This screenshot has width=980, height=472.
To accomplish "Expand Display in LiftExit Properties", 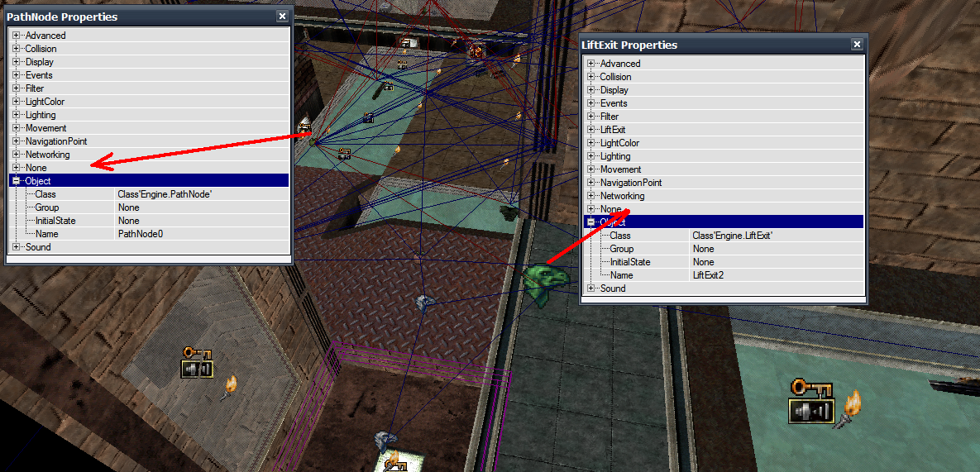I will coord(591,90).
